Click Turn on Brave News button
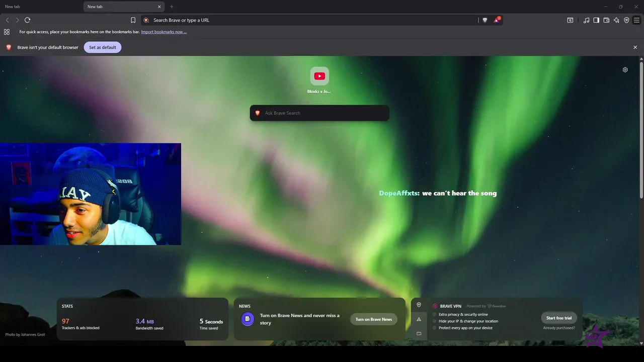This screenshot has width=644, height=362. click(x=374, y=319)
